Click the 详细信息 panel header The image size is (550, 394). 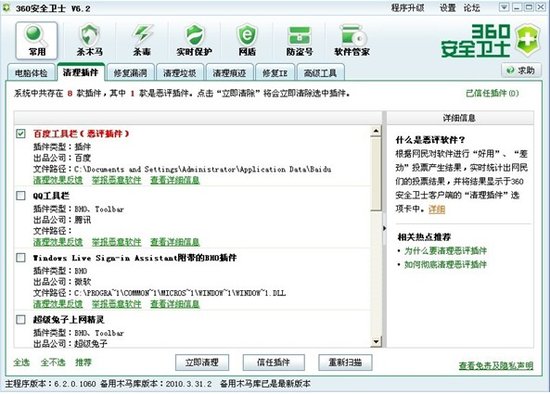[460, 118]
